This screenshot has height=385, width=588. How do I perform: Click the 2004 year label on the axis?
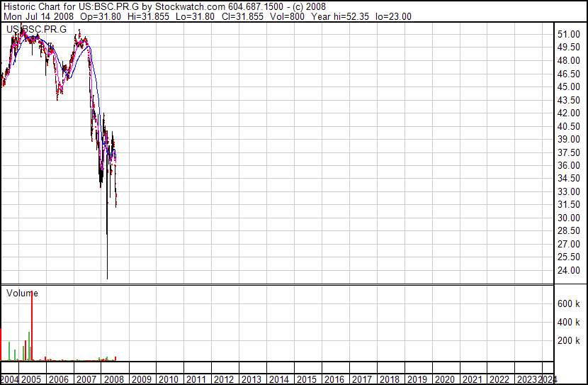click(9, 379)
